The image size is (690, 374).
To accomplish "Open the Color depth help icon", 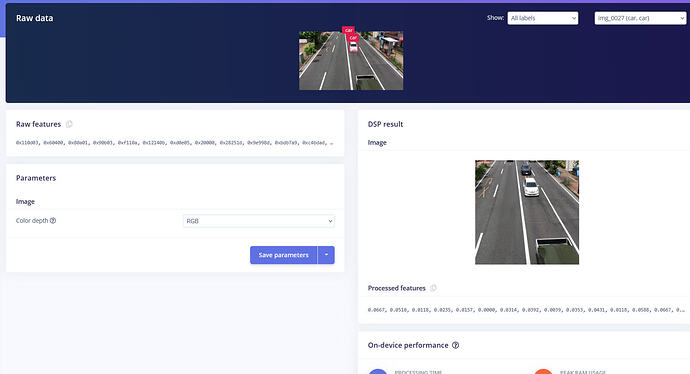I will [53, 220].
